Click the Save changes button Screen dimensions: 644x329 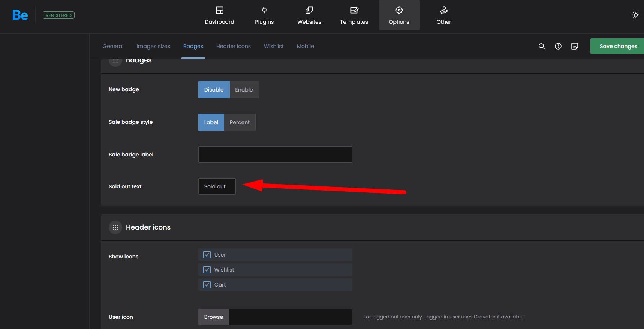[x=618, y=46]
